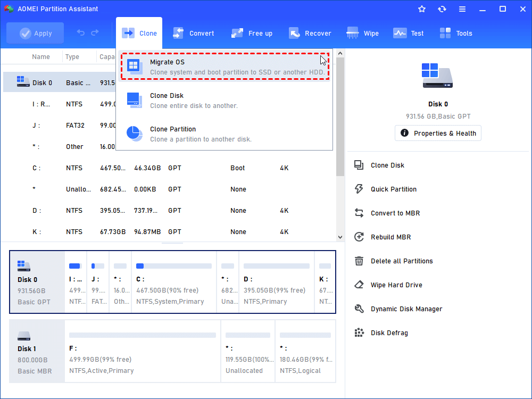Click the redo arrow icon
Screen dimensions: 532x399
(x=95, y=32)
